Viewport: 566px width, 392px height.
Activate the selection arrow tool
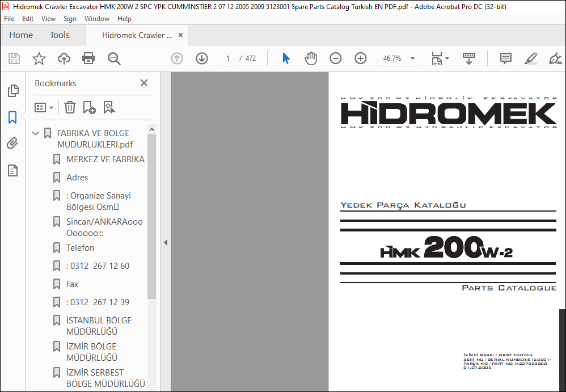point(286,58)
